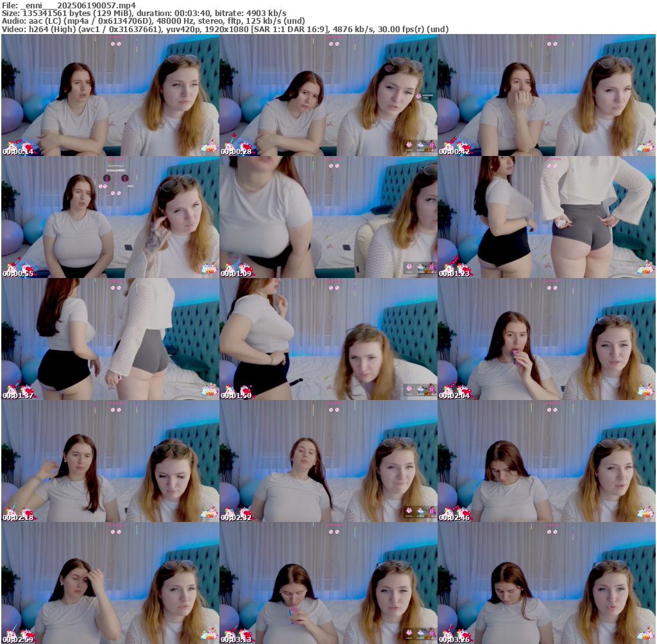Open the thumbnail frame stamped 00:00:28
Image resolution: width=657 pixels, height=644 pixels.
pyautogui.click(x=328, y=95)
